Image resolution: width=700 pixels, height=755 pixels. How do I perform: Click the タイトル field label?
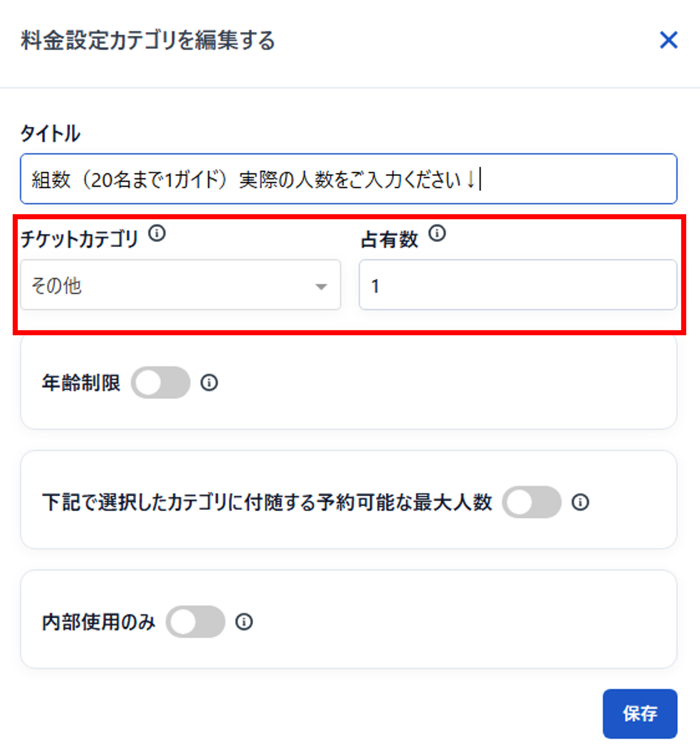[x=50, y=133]
